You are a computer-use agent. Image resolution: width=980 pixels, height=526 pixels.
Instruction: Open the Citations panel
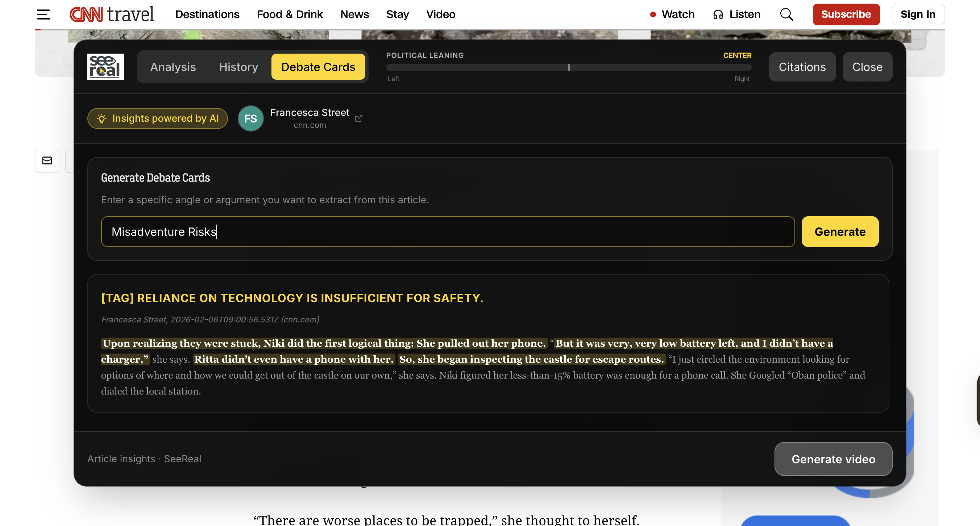pos(802,67)
